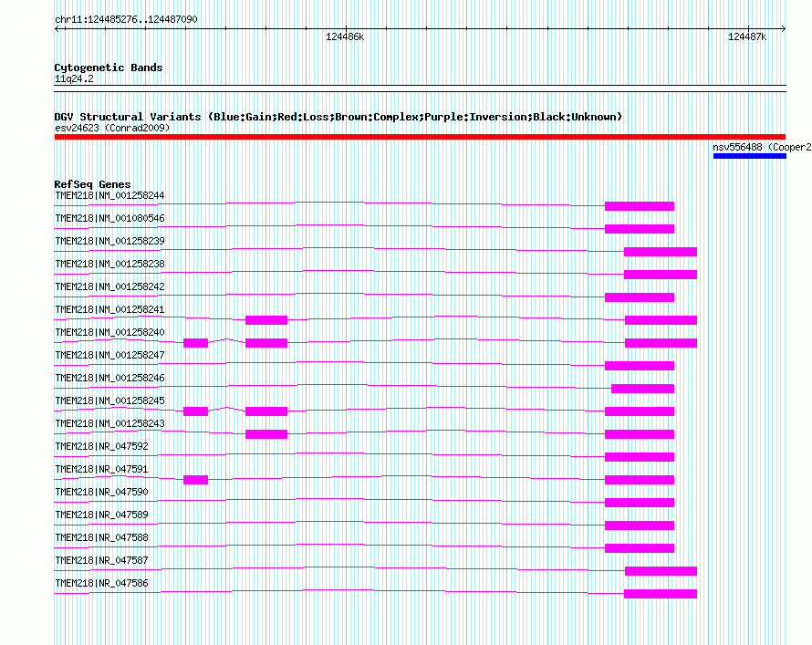Select transcript TMEM218|NR_047592 label
This screenshot has width=812, height=645.
(x=101, y=446)
